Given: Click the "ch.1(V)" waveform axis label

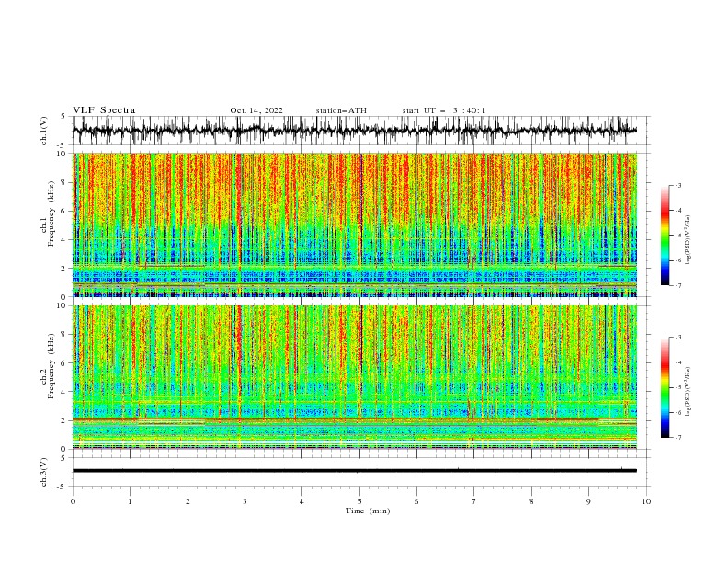Looking at the screenshot, I should tap(44, 131).
